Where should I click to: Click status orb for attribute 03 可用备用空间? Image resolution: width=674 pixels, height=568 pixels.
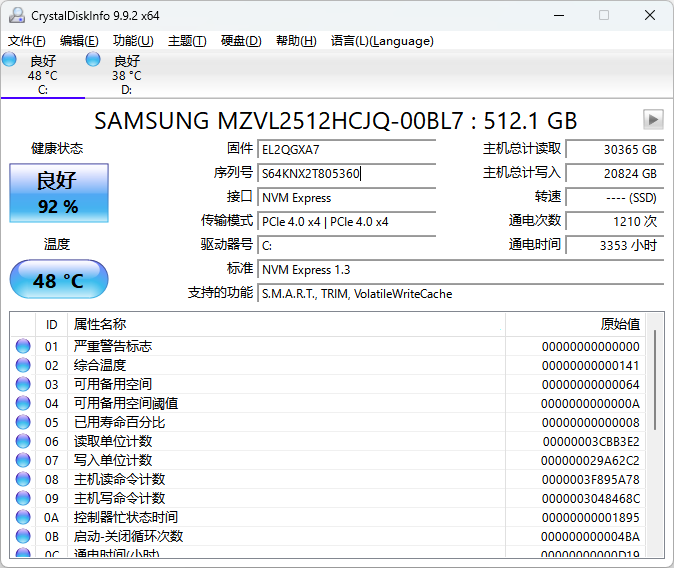pos(23,384)
